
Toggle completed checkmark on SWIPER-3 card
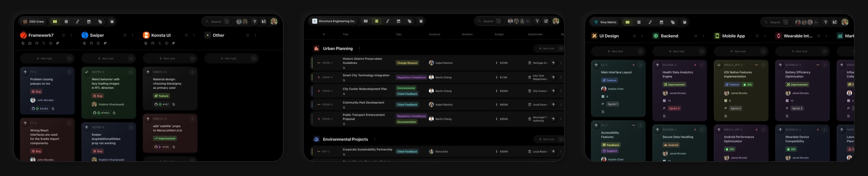tap(87, 72)
